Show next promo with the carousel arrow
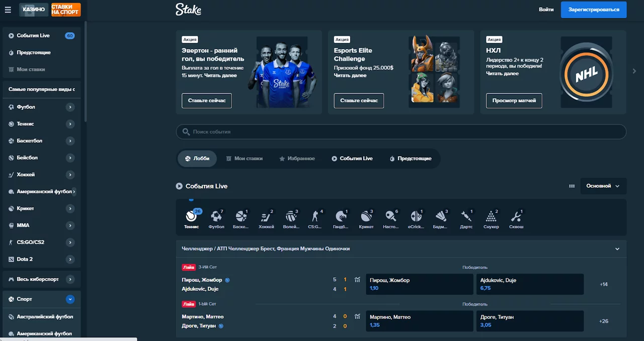This screenshot has width=644, height=341. click(634, 72)
